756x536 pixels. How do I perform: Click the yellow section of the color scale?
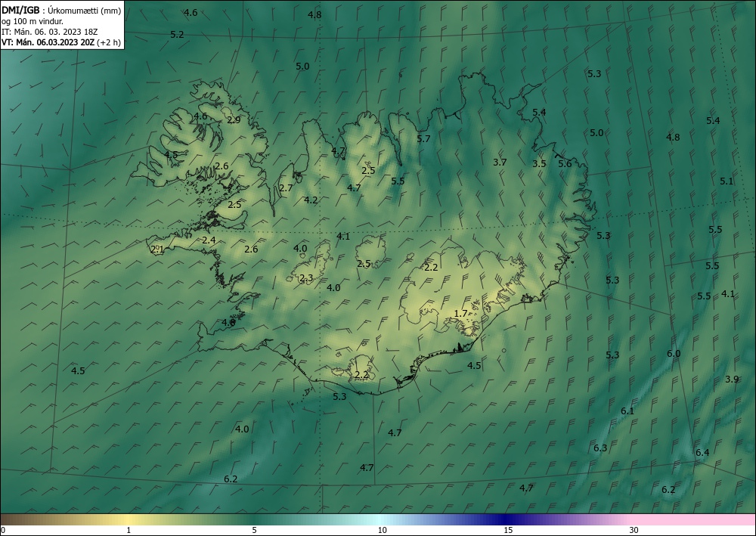pyautogui.click(x=129, y=519)
